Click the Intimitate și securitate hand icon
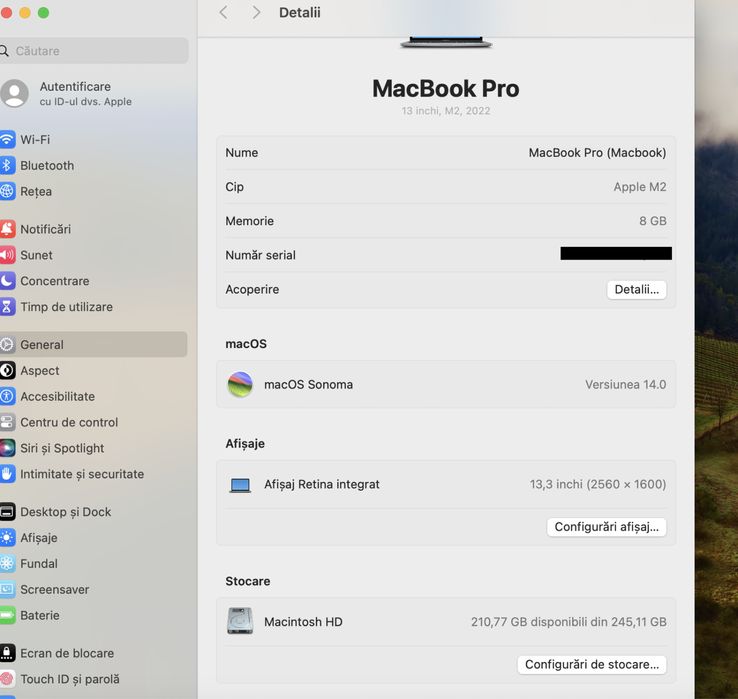This screenshot has height=699, width=738. pos(7,474)
